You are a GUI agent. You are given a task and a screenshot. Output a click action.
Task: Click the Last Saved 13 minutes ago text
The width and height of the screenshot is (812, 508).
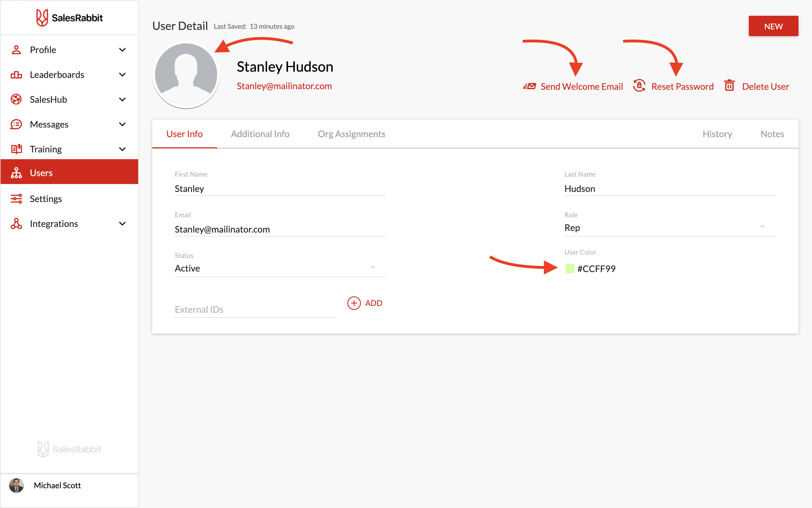254,26
